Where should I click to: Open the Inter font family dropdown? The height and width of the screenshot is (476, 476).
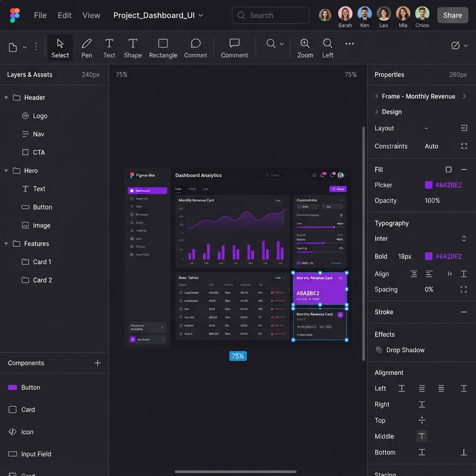coord(463,238)
